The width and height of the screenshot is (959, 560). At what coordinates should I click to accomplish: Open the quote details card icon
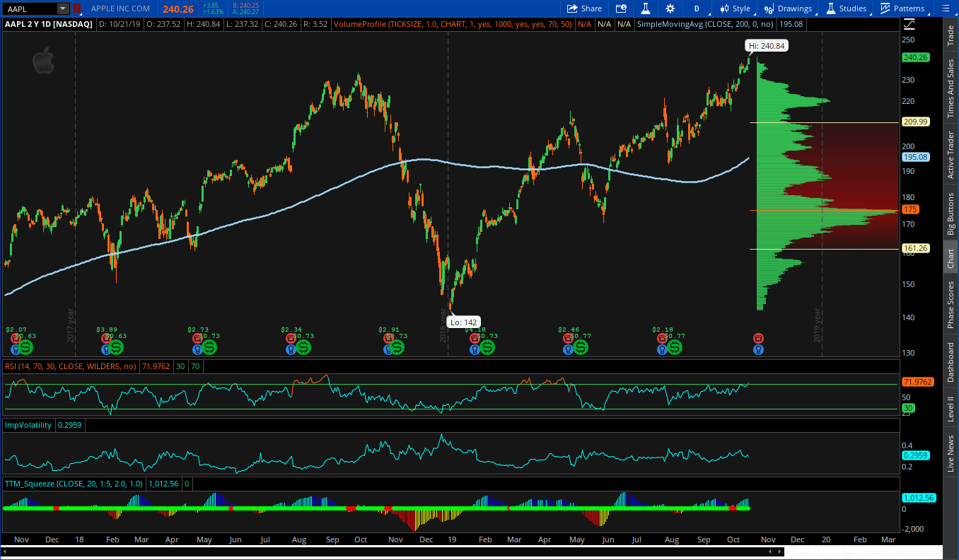[x=621, y=8]
